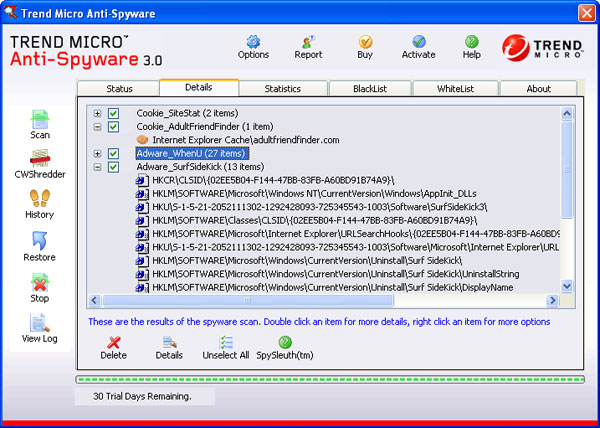Select Adware_SurfSideKick (13 items) row

pos(200,167)
